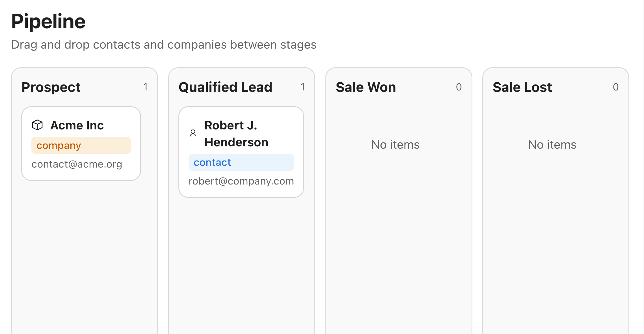This screenshot has width=644, height=334.
Task: Click "No items" in Sale Lost column
Action: [x=552, y=145]
